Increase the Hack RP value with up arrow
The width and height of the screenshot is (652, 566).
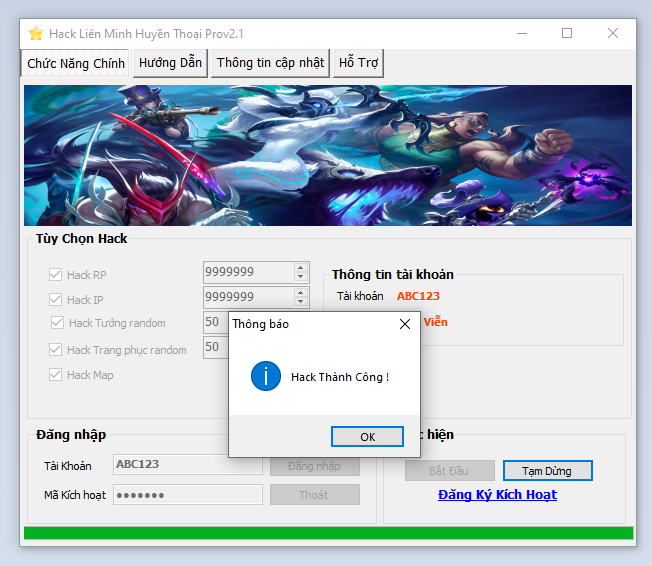pyautogui.click(x=301, y=267)
